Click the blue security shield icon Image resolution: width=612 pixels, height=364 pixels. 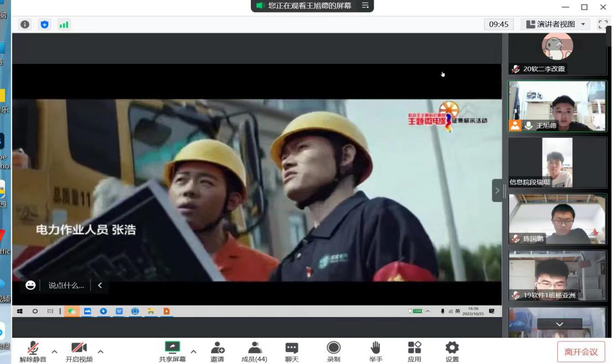coord(44,25)
